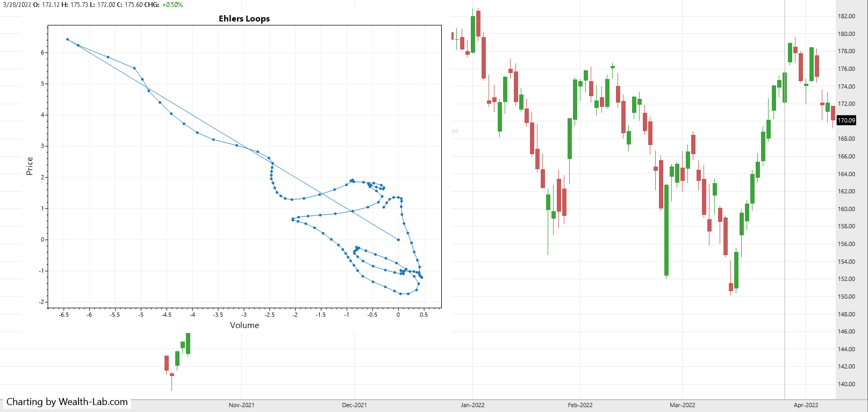Click the 150.00 price scale label
Screen dimensions: 868x412
pos(847,297)
